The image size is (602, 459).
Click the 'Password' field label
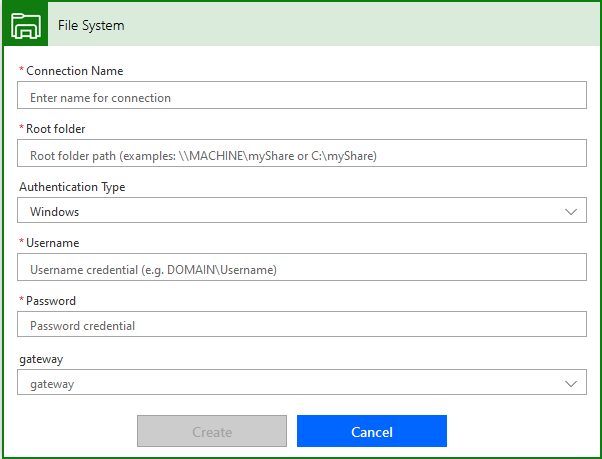tap(51, 301)
